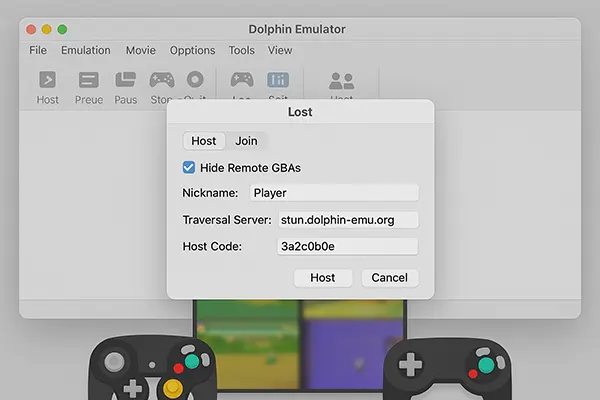Open the View menu
The height and width of the screenshot is (400, 600).
280,50
